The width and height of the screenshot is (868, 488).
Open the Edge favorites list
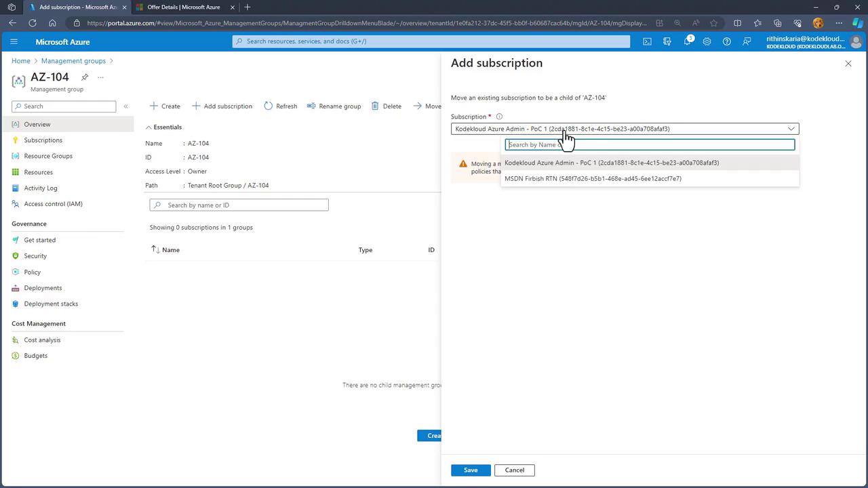coord(757,23)
